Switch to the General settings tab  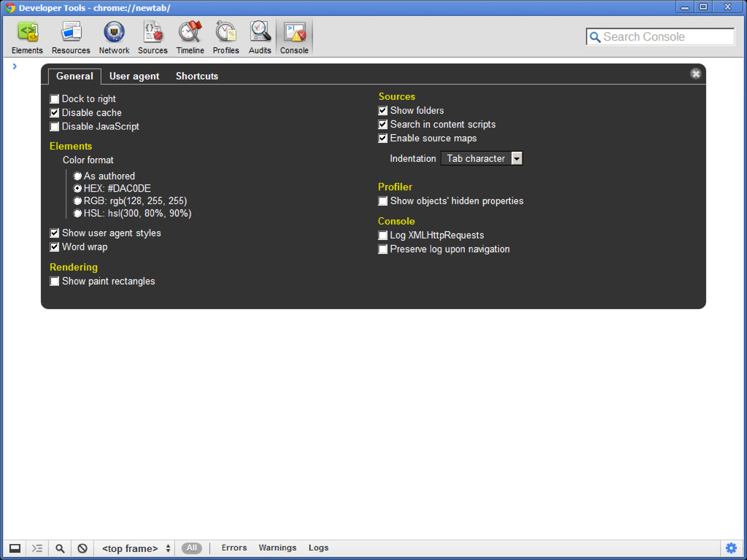pos(74,76)
